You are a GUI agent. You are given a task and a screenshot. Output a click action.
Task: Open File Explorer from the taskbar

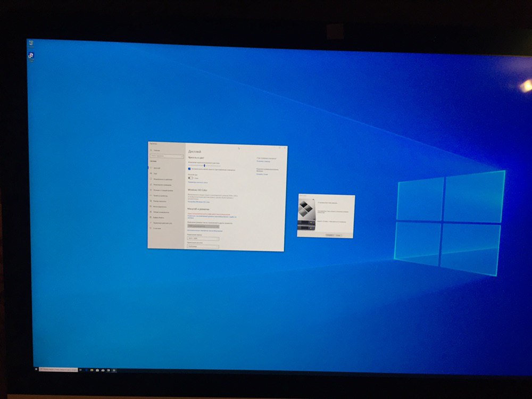coord(92,370)
